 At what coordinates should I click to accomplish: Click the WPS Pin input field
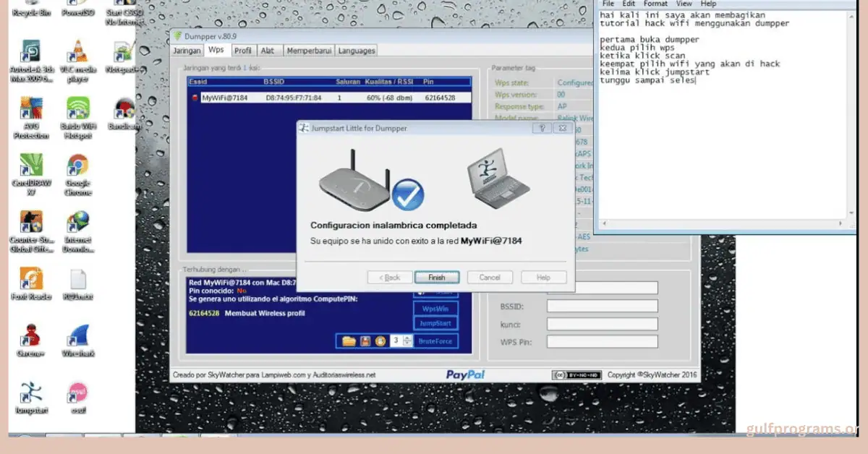pyautogui.click(x=602, y=341)
